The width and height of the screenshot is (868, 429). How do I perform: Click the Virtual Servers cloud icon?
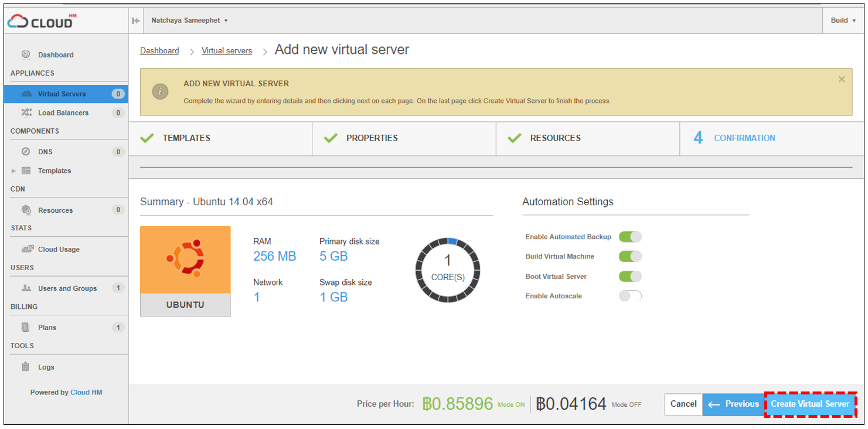(x=26, y=94)
